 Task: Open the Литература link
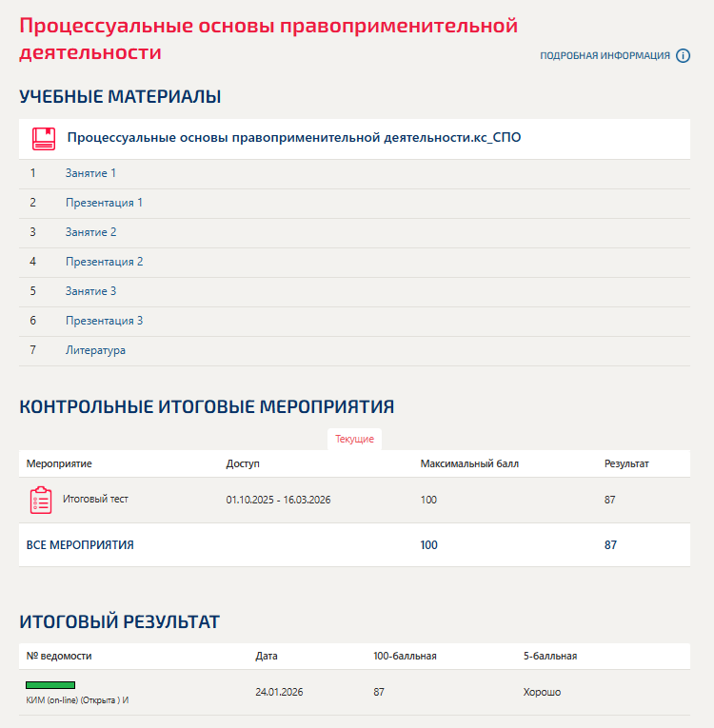click(95, 350)
